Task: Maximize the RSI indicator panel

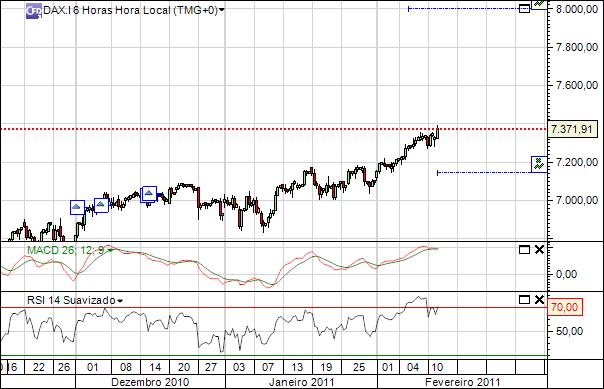Action: 524,300
